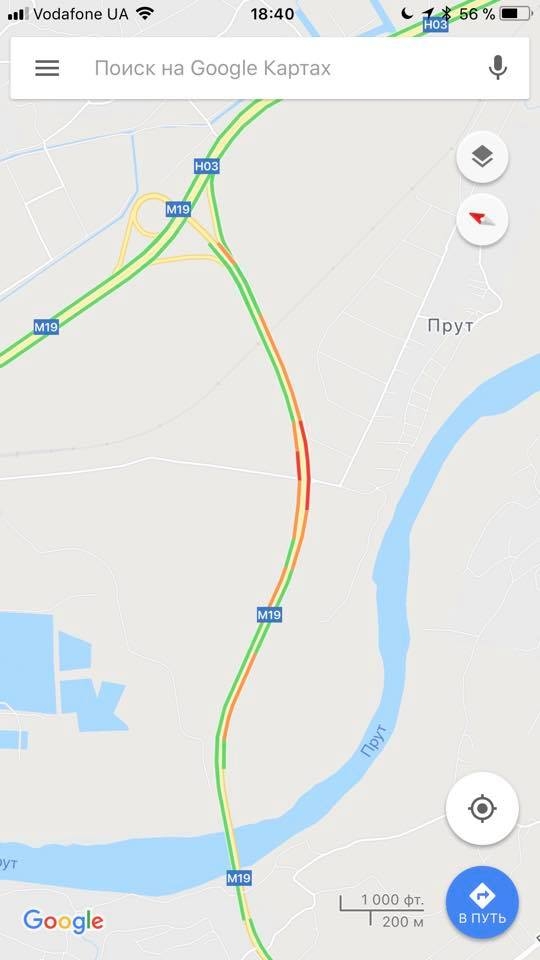The image size is (540, 960).
Task: Tap the H03 road shield near interchange
Action: (x=207, y=166)
